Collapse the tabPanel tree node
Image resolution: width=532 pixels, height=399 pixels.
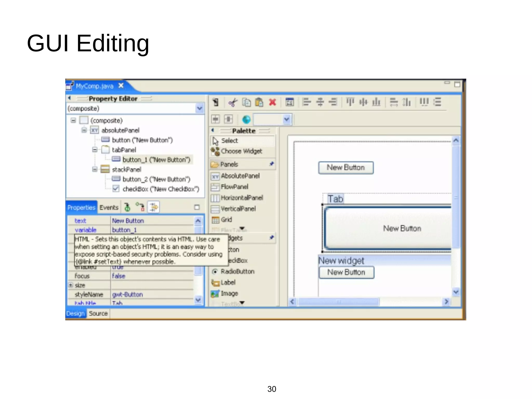tap(95, 149)
